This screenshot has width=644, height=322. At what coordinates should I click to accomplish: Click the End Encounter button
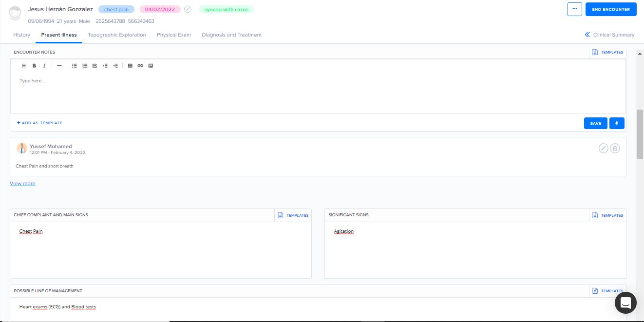pos(611,9)
